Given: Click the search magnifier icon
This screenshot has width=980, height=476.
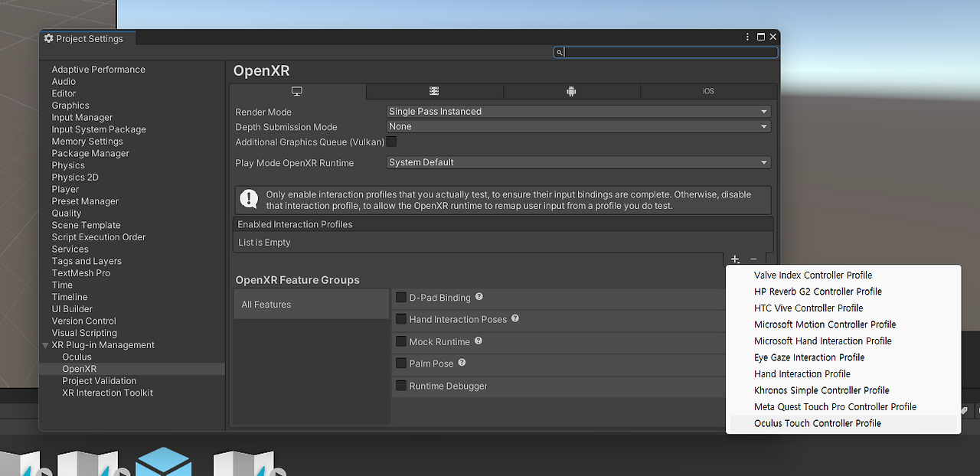Looking at the screenshot, I should pyautogui.click(x=560, y=53).
